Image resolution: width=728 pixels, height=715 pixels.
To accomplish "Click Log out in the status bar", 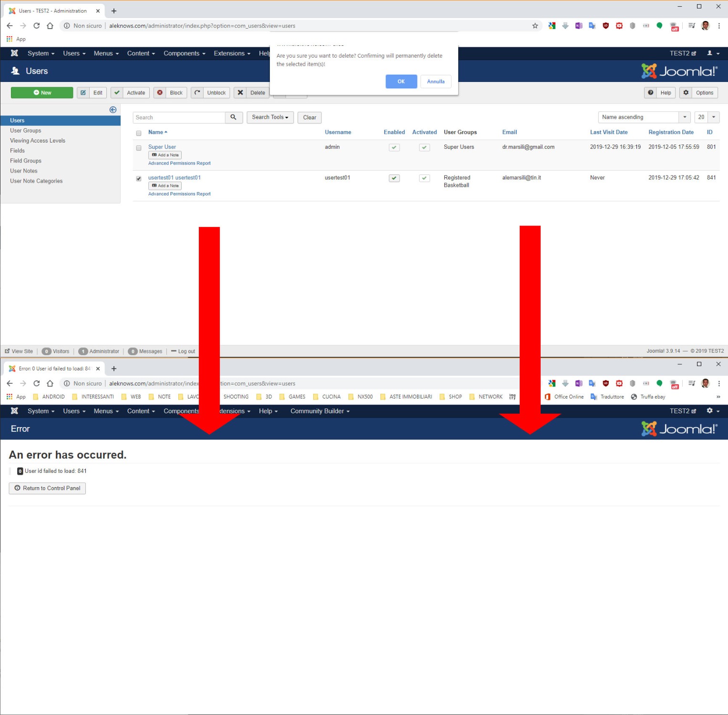I will tap(183, 351).
